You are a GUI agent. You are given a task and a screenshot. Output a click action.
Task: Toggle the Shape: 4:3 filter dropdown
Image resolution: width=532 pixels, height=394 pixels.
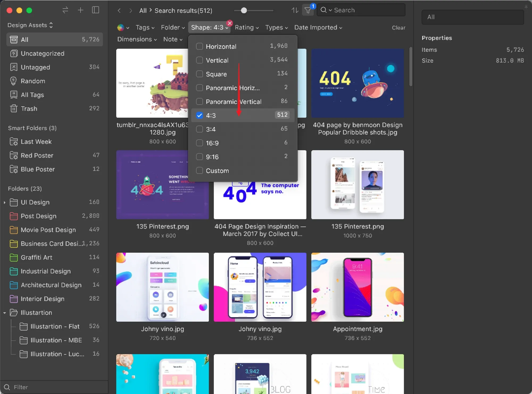(x=209, y=28)
